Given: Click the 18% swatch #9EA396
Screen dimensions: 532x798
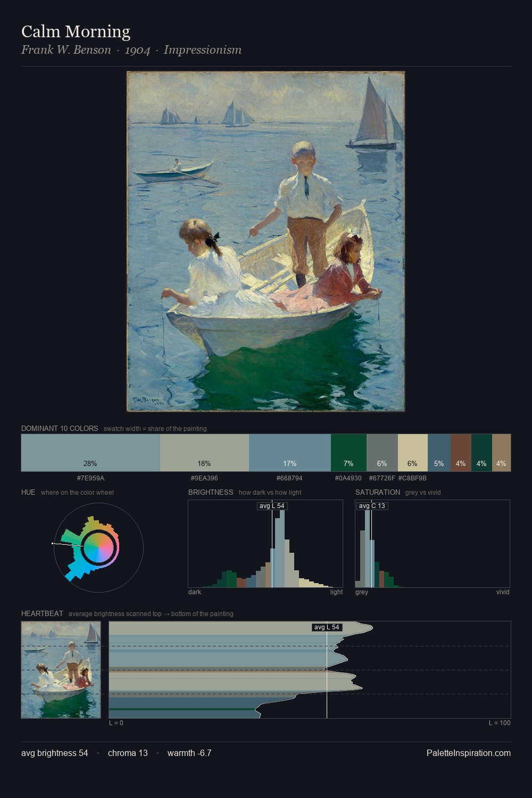Looking at the screenshot, I should tap(204, 453).
